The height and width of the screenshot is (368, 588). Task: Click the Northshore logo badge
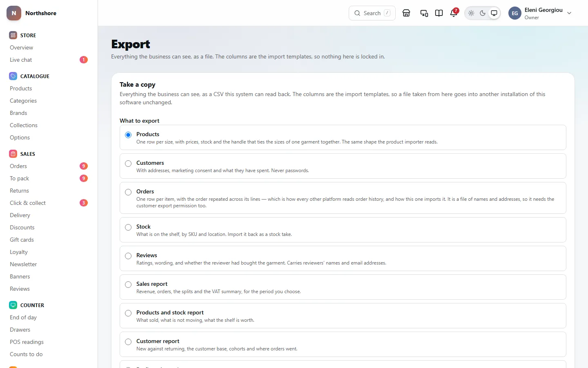click(14, 13)
